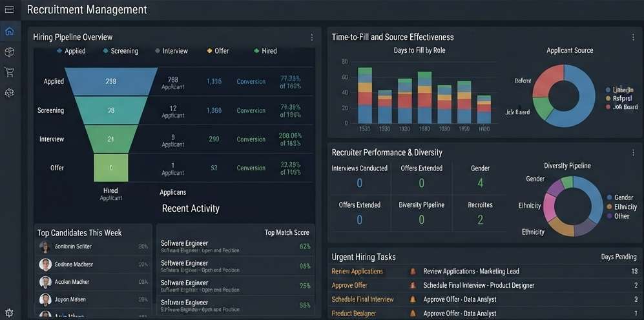
Task: Click Conversion link in Offer row
Action: 251,168
